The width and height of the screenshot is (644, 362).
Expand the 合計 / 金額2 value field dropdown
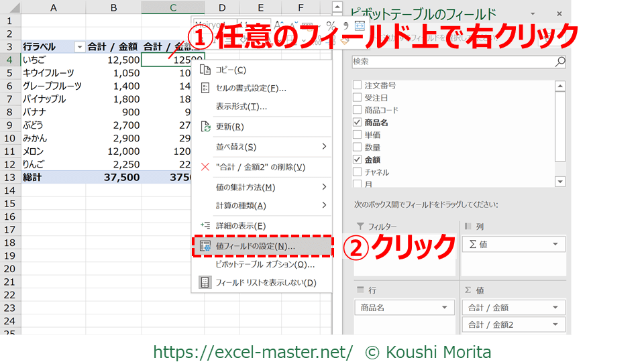[x=555, y=324]
